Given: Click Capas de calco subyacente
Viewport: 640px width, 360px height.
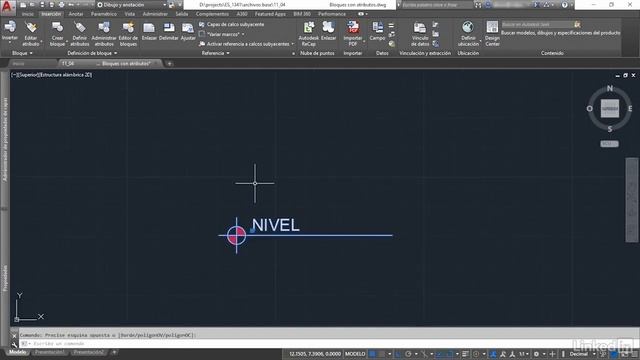Looking at the screenshot, I should (231, 24).
